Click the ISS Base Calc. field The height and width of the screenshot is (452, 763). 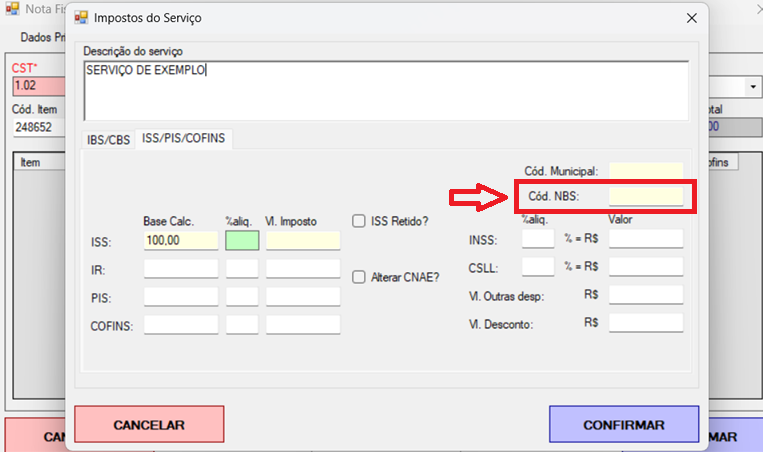(x=180, y=240)
